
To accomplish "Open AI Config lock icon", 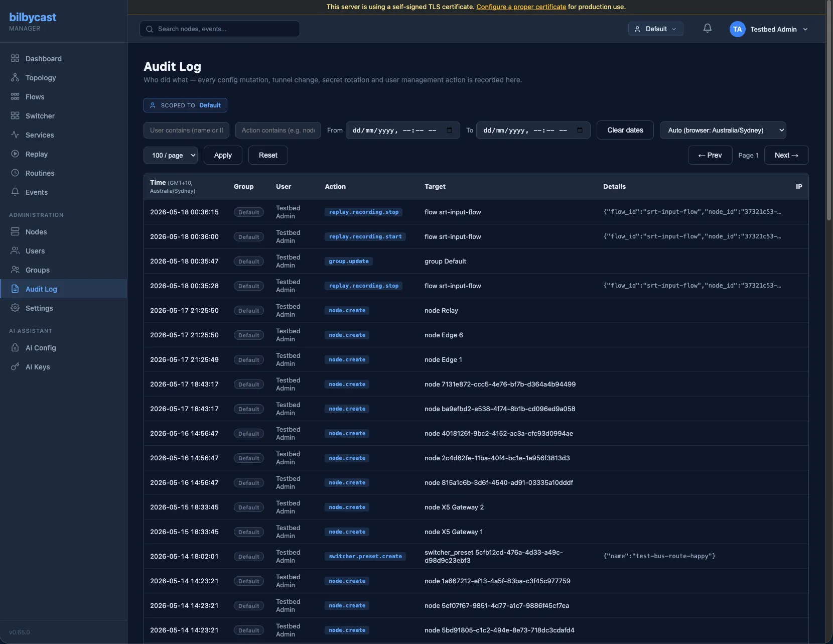I will (x=15, y=348).
